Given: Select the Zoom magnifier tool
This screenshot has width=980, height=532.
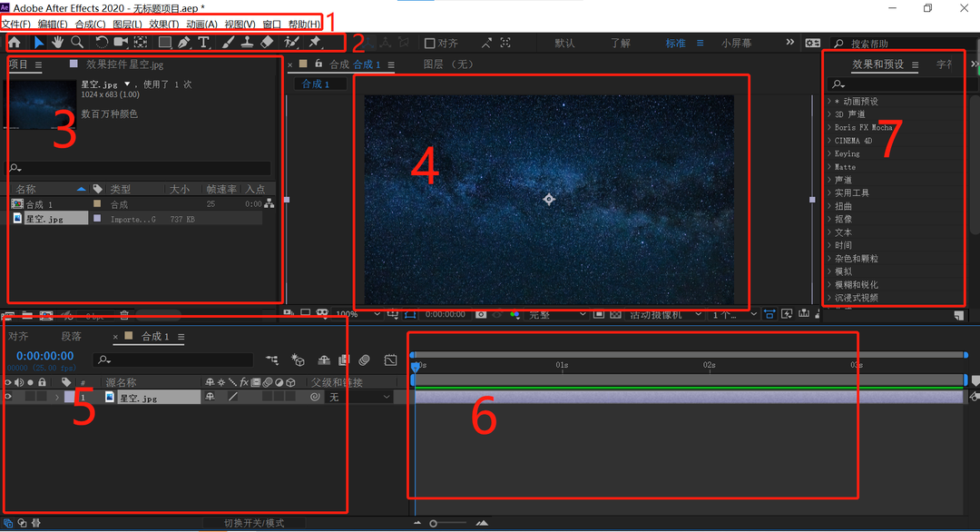Looking at the screenshot, I should pyautogui.click(x=77, y=43).
